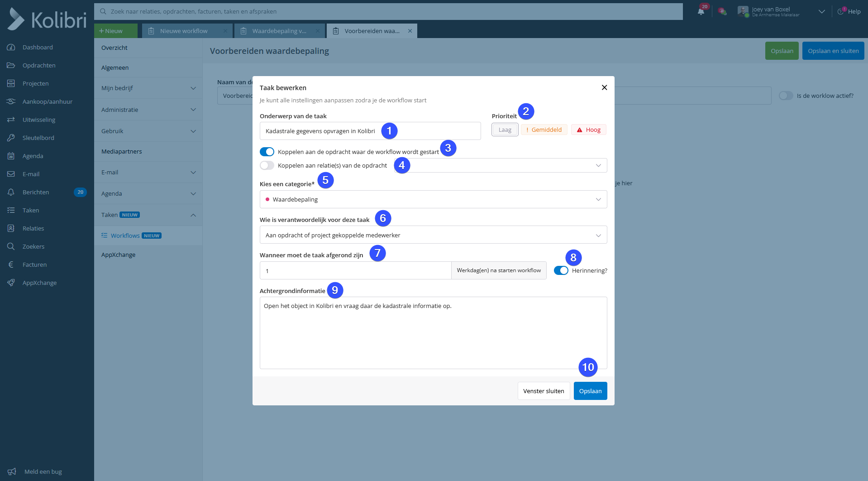Open the Sleutelbord key icon

(11, 138)
